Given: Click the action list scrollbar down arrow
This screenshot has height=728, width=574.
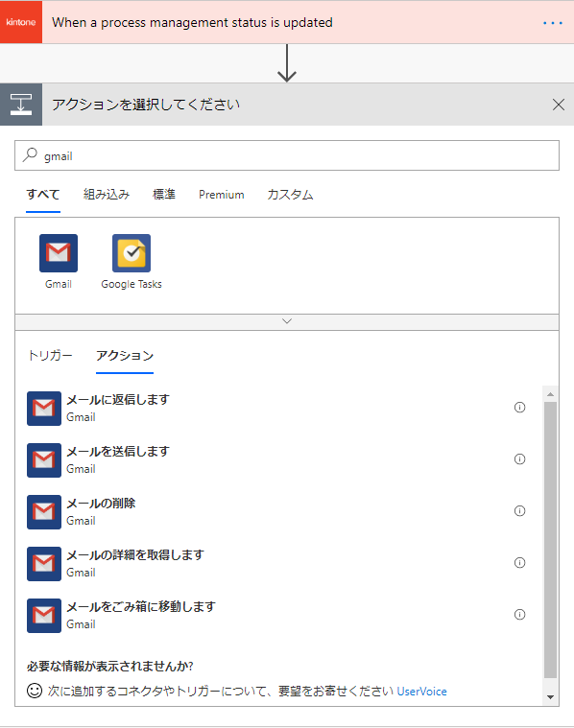Looking at the screenshot, I should click(550, 697).
